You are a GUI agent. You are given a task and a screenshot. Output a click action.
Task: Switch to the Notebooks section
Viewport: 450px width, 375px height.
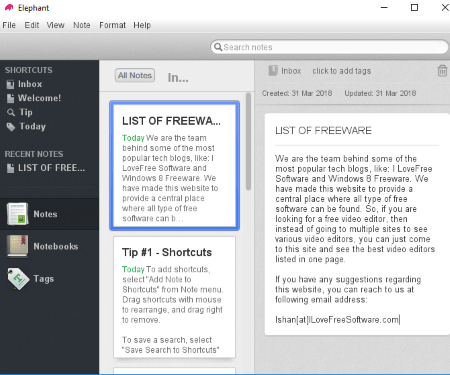point(49,246)
